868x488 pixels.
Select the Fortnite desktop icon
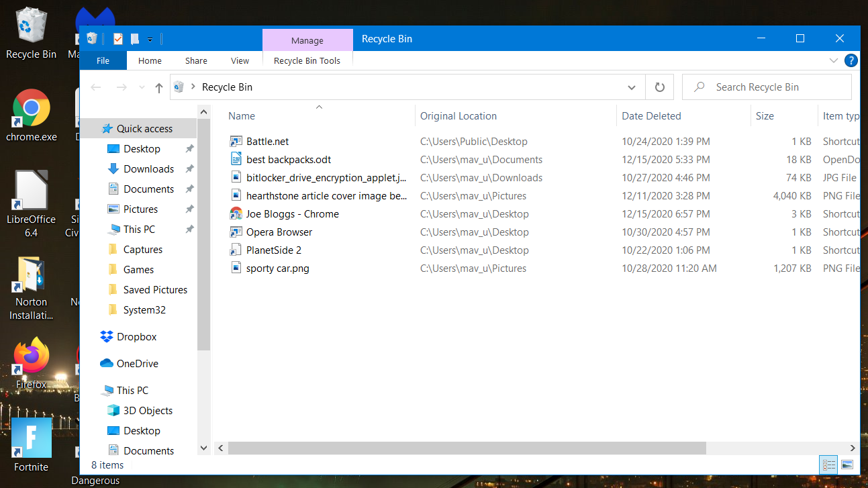pos(31,445)
